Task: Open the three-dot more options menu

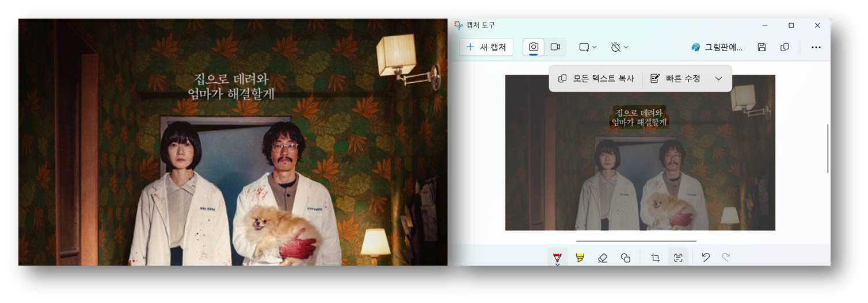Action: (x=816, y=47)
